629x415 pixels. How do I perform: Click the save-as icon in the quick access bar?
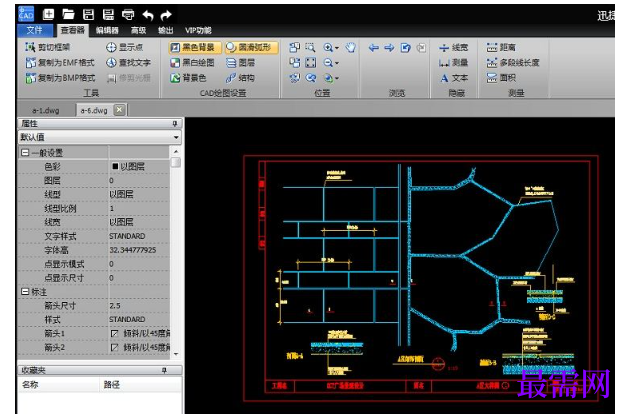(108, 15)
